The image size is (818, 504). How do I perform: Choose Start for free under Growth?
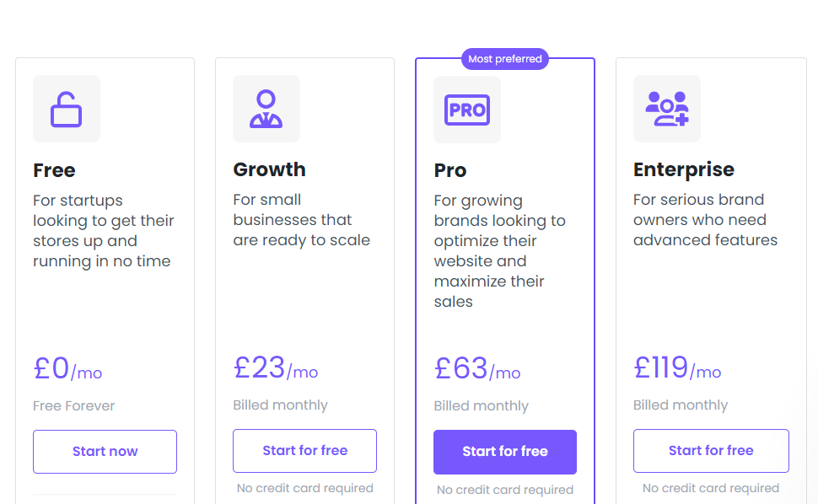(304, 451)
